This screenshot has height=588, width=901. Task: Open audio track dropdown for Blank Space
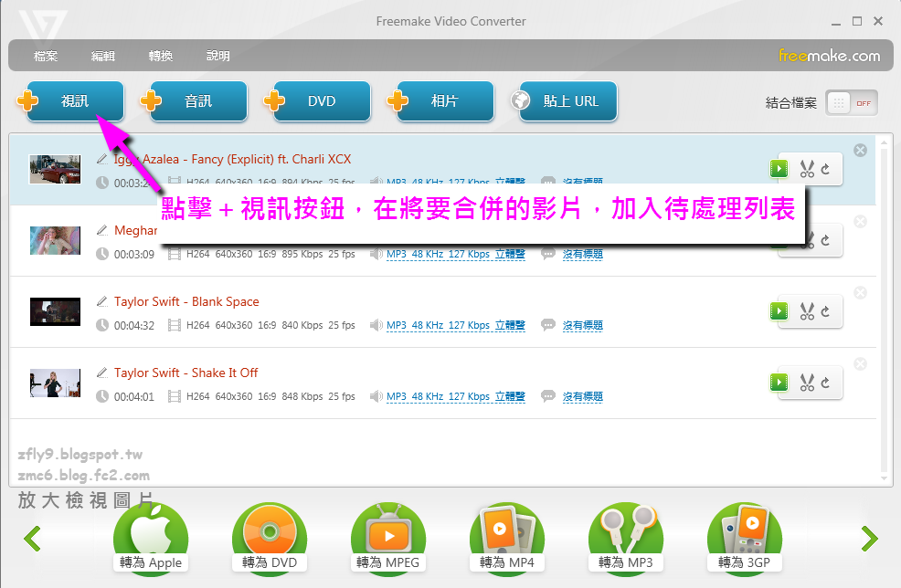[456, 326]
